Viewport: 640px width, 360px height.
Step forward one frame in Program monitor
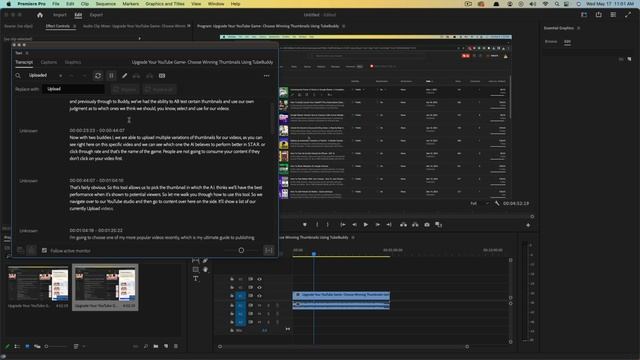pos(378,224)
